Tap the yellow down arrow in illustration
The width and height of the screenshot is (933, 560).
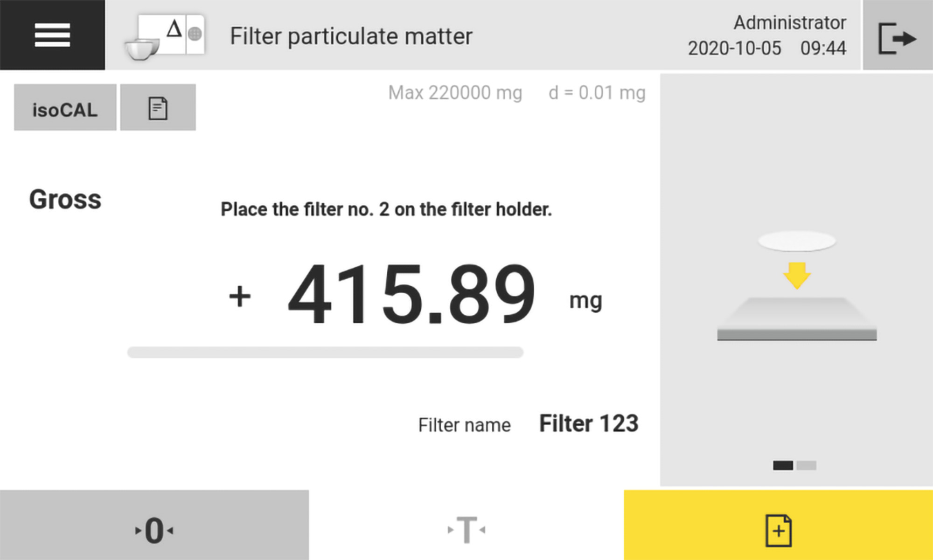point(797,275)
